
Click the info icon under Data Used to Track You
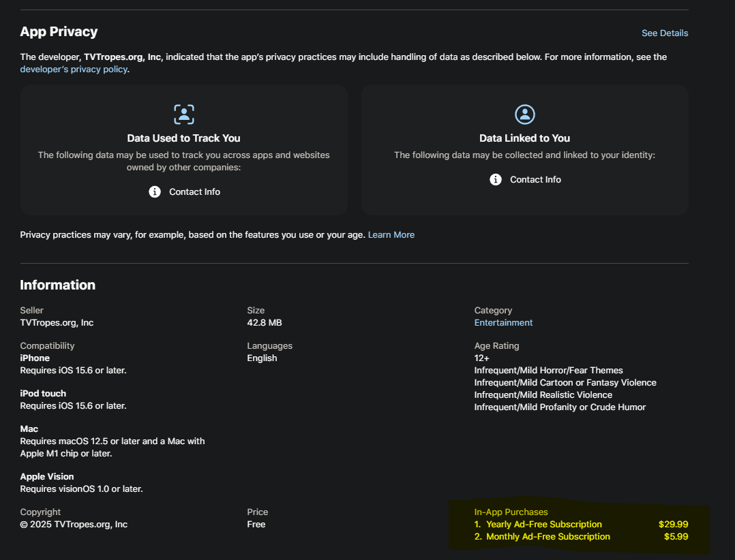pos(155,192)
